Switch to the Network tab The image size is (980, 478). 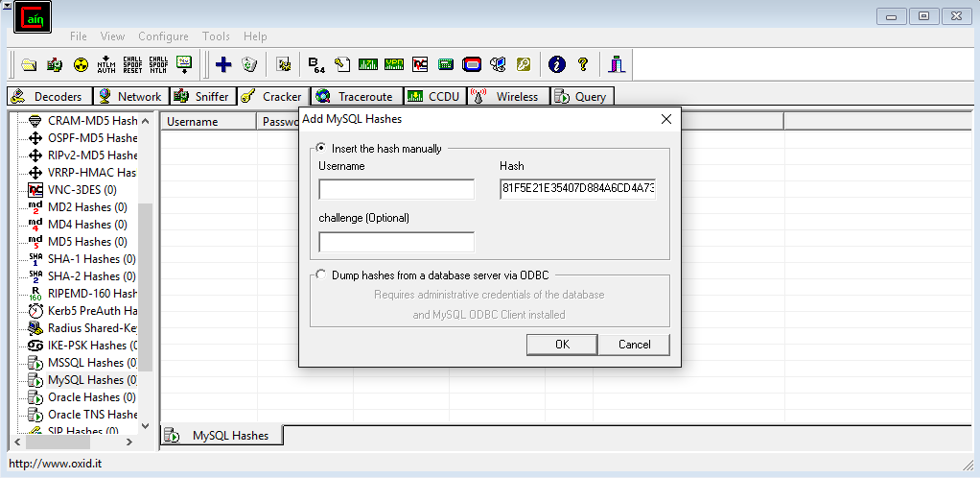(131, 96)
